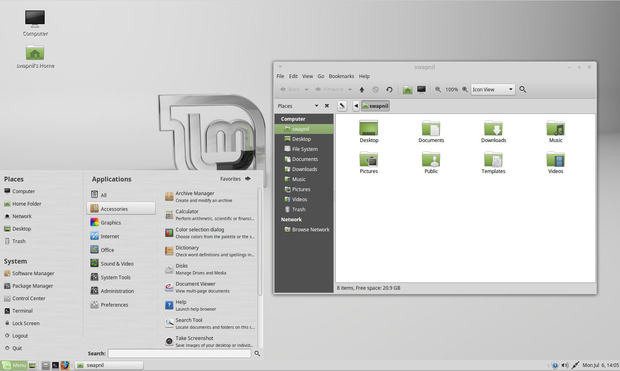Select File System in the sidebar
Image resolution: width=620 pixels, height=371 pixels.
[x=304, y=149]
